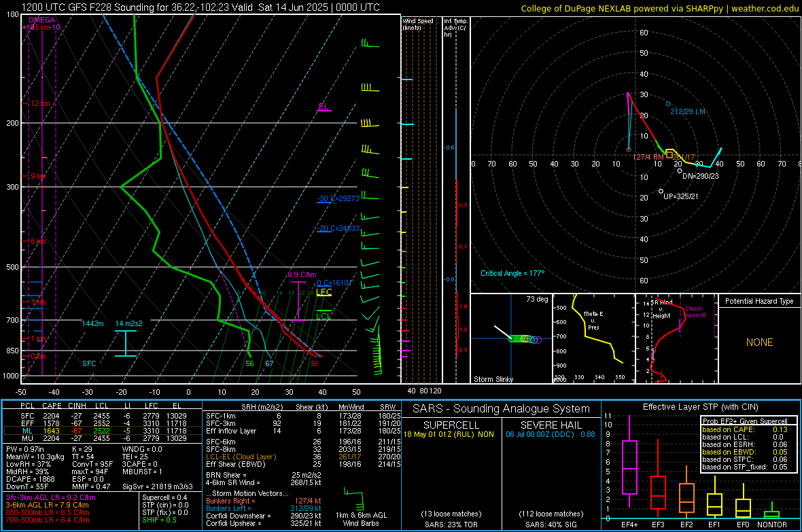Click the DCAPE = 1868 value
The height and width of the screenshot is (532, 802).
pos(30,479)
